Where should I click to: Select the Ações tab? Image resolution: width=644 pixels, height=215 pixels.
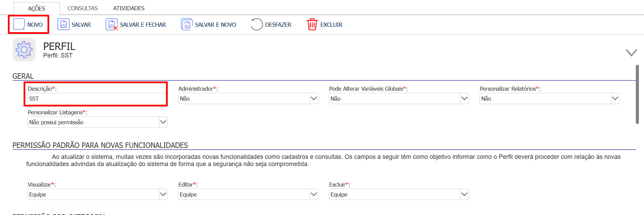point(37,8)
